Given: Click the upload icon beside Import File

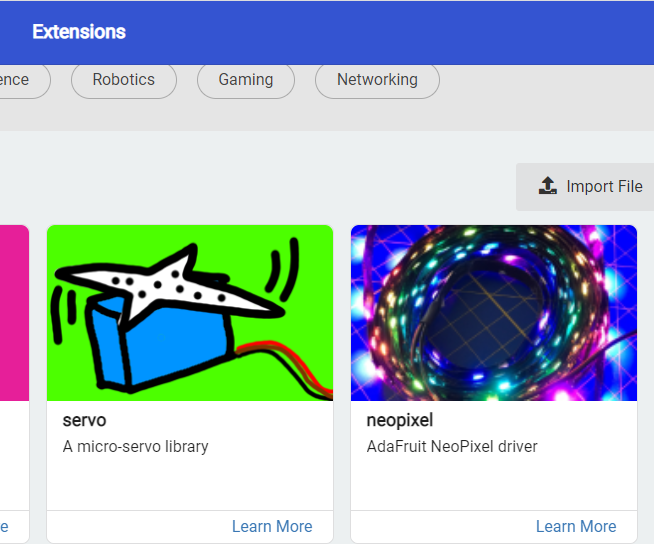Looking at the screenshot, I should (x=547, y=186).
